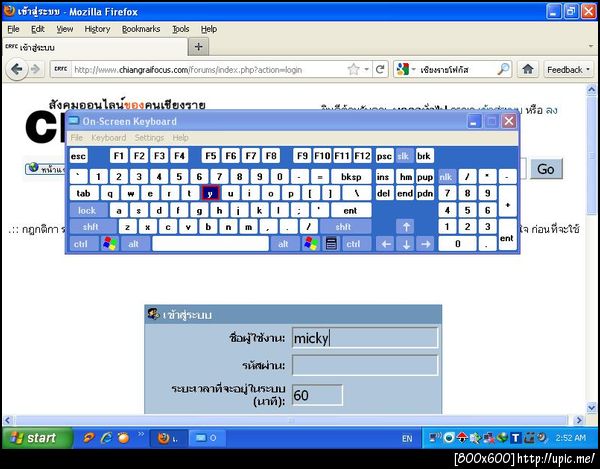Open tab list dropdown arrow
The height and width of the screenshot is (469, 600).
[x=592, y=46]
